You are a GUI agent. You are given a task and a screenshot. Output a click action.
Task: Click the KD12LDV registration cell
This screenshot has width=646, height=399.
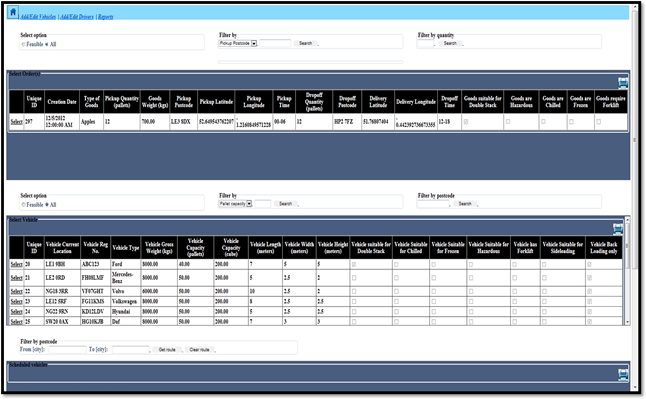click(96, 312)
